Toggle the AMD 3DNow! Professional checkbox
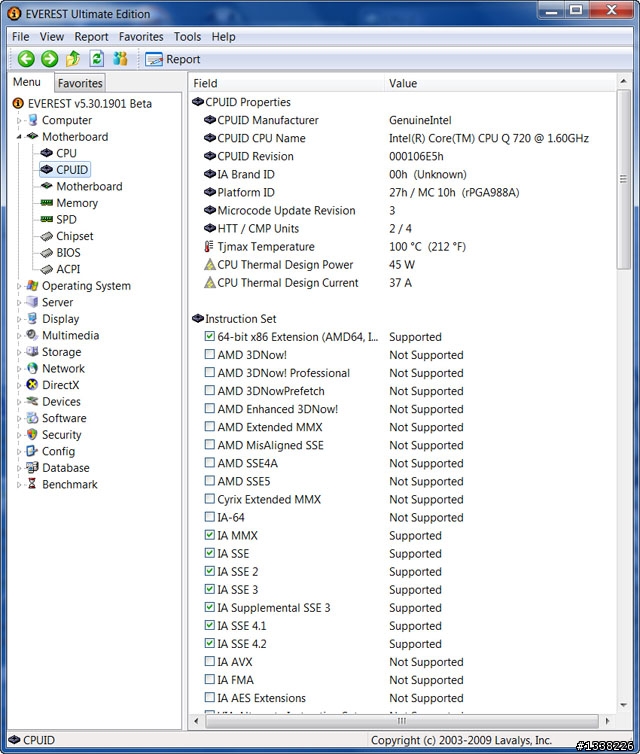Viewport: 640px width, 754px height. pyautogui.click(x=210, y=372)
